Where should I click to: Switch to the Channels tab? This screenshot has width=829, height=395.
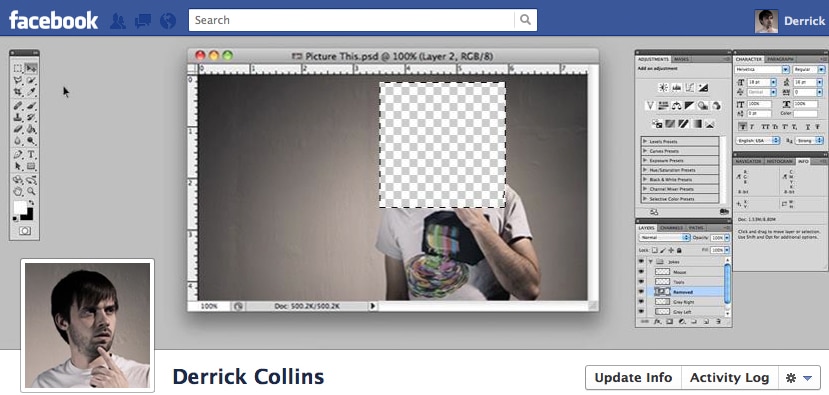point(671,228)
